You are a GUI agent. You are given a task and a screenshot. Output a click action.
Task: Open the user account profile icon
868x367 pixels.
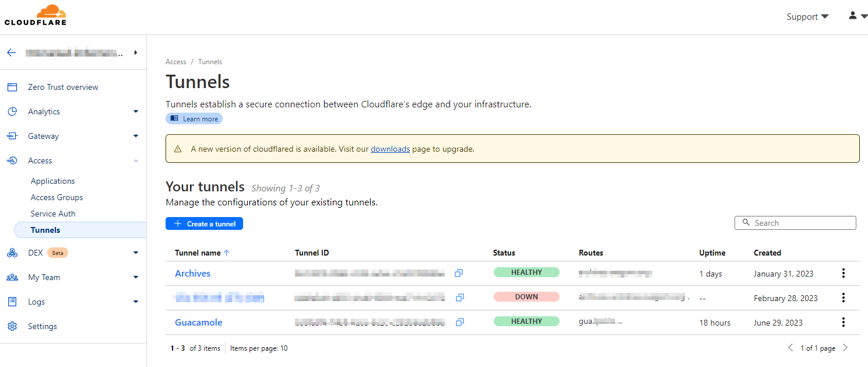coord(858,16)
